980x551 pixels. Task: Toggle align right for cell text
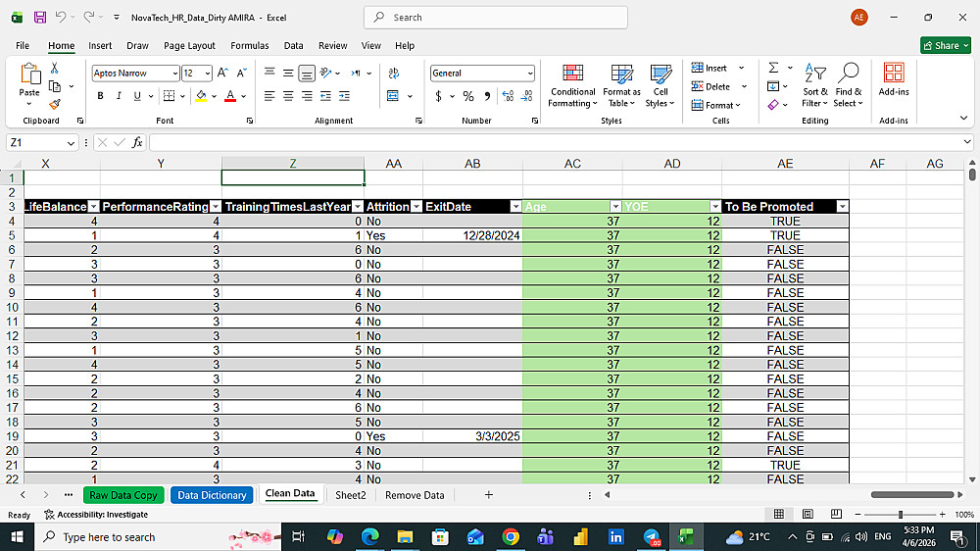307,96
